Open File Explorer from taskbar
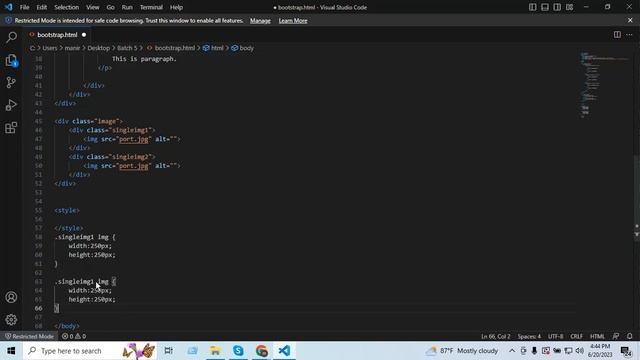Image resolution: width=640 pixels, height=360 pixels. 215,351
